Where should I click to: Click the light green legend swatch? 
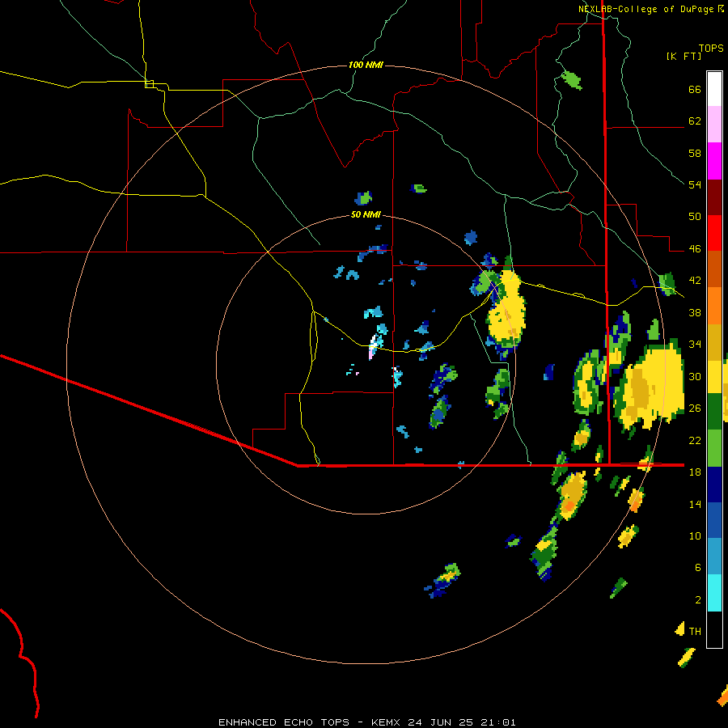tap(714, 448)
